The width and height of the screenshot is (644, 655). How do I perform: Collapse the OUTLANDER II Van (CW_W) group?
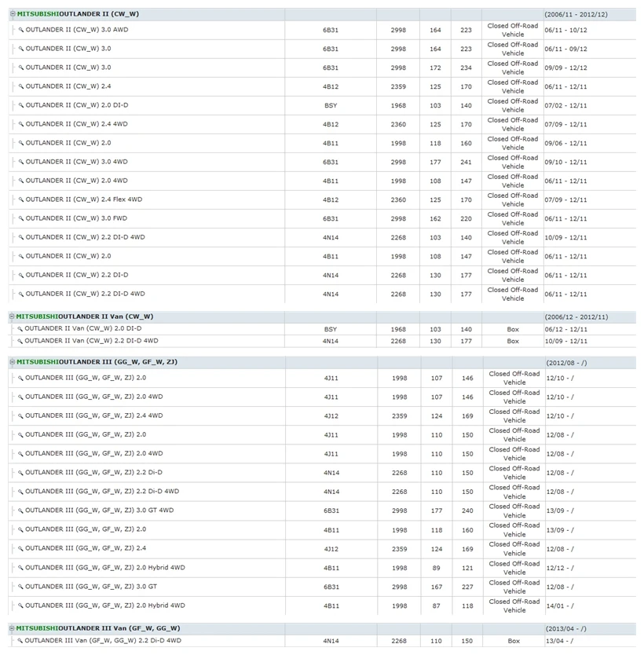[x=12, y=317]
